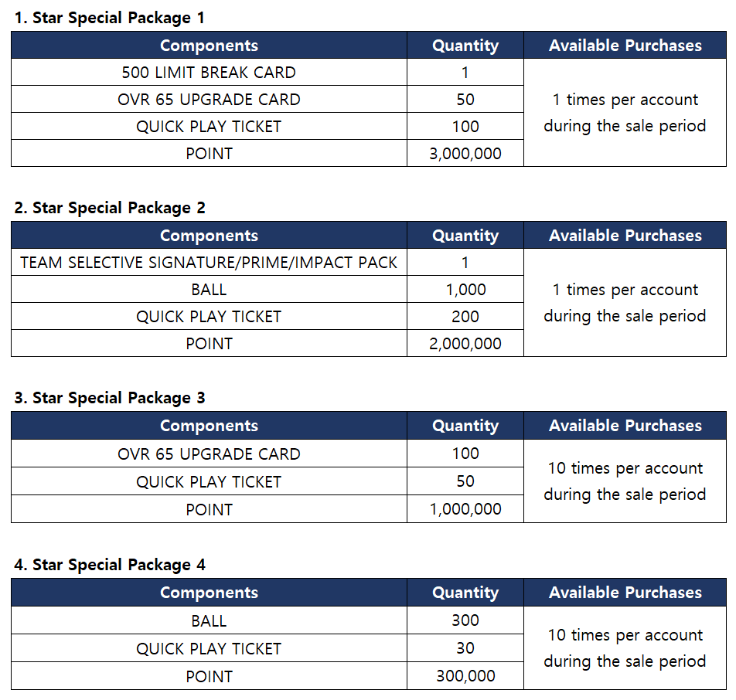Select the TEAM SELECTIVE SIGNATURE/PRIME/IMPACT PACK cell

tap(209, 263)
